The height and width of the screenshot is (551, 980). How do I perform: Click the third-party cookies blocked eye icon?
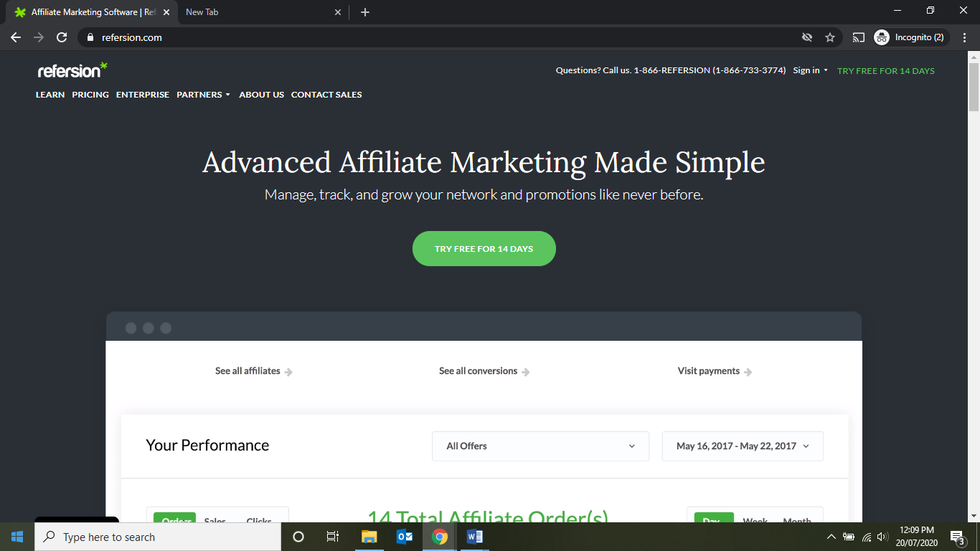pyautogui.click(x=807, y=37)
